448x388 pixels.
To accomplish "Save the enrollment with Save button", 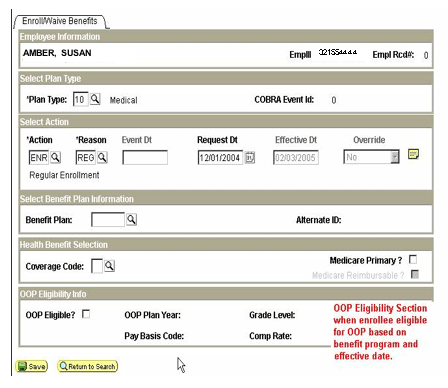I will pos(32,366).
